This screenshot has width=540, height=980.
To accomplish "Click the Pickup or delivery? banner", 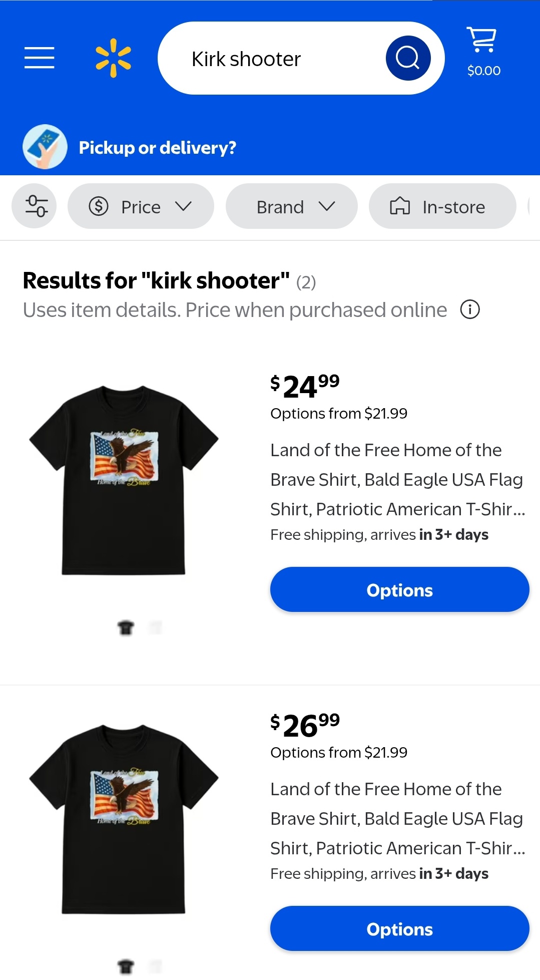I will coord(158,148).
